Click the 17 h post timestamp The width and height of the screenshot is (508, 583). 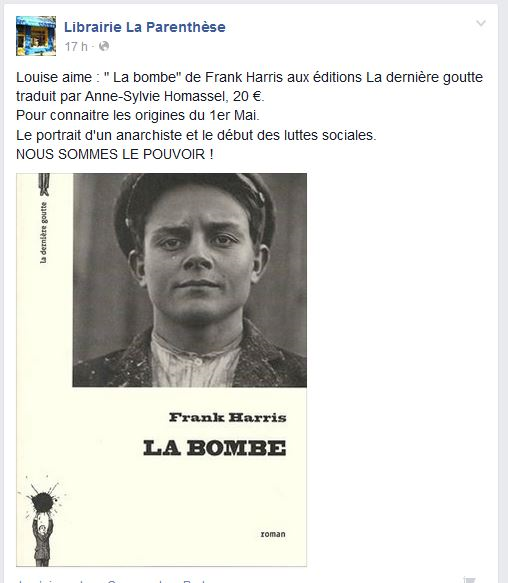pos(76,46)
